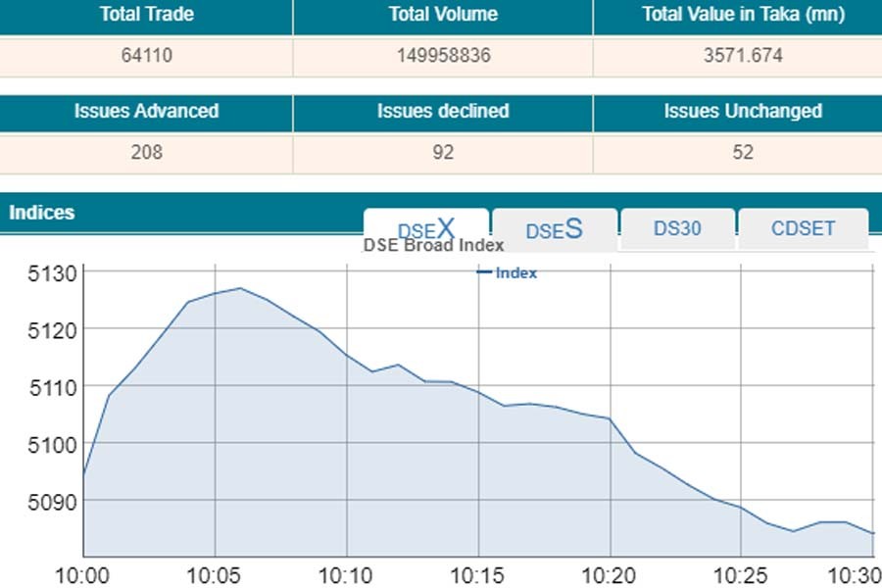
Task: Select the Issues Unchanged header
Action: tap(743, 112)
